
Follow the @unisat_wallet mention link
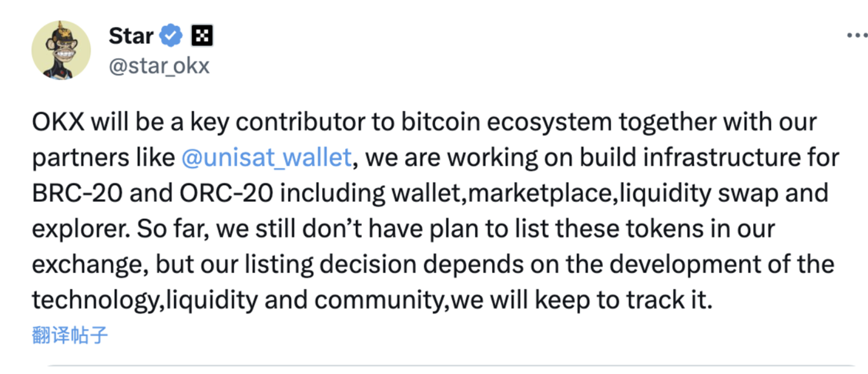coord(267,158)
